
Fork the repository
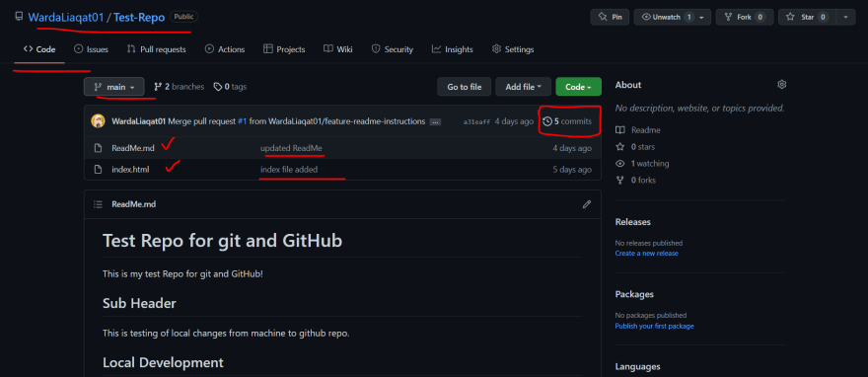coord(744,17)
